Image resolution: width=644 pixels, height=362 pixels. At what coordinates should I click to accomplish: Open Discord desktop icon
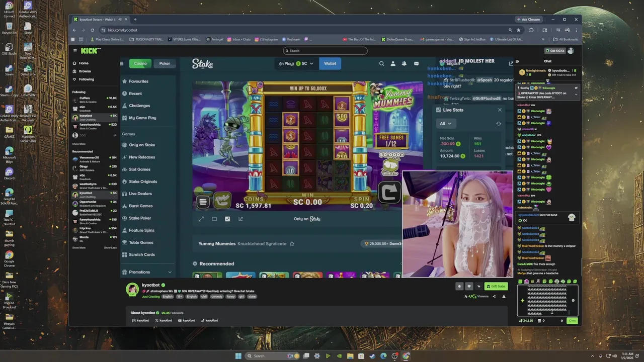tap(9, 174)
